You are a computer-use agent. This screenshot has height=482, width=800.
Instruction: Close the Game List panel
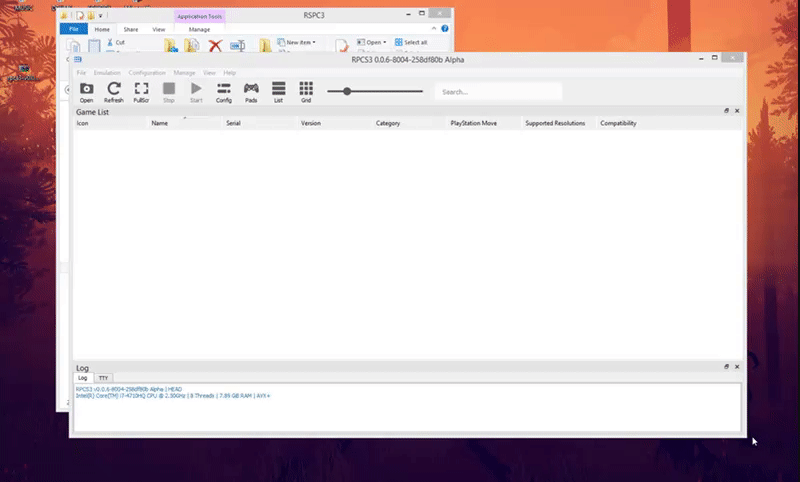(737, 111)
